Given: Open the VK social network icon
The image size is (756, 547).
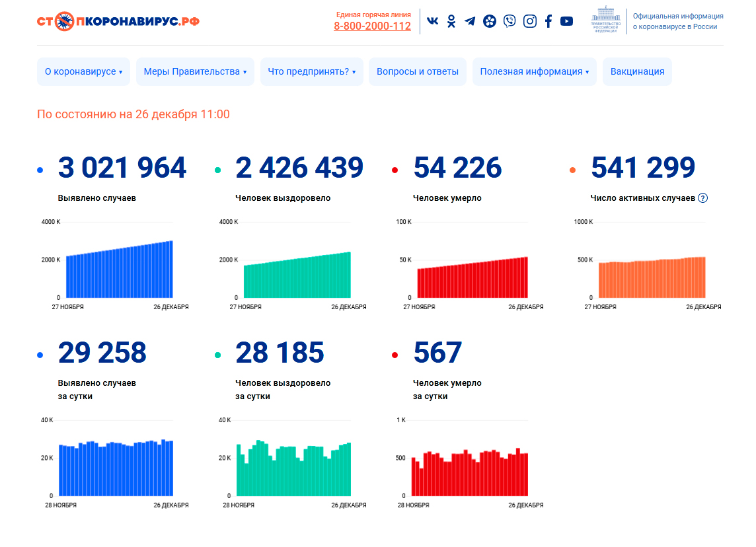Looking at the screenshot, I should click(x=432, y=21).
